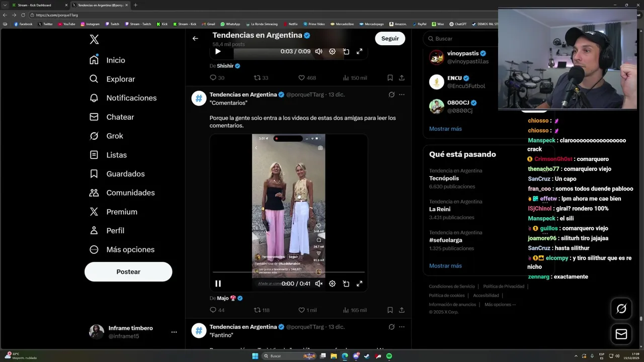The height and width of the screenshot is (362, 644).
Task: Open Notificaciones in the sidebar
Action: (123, 98)
